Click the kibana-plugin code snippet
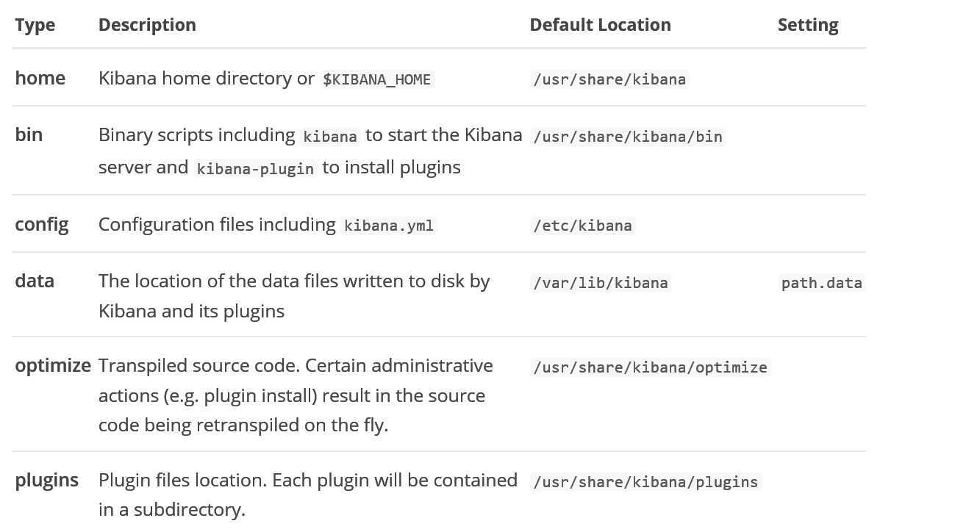This screenshot has height=532, width=980. pyautogui.click(x=255, y=168)
